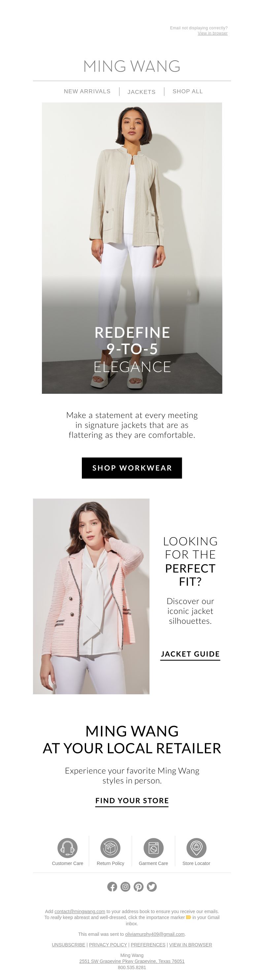Open the Preferences footer link
This screenshot has width=264, height=980.
pos(148,945)
